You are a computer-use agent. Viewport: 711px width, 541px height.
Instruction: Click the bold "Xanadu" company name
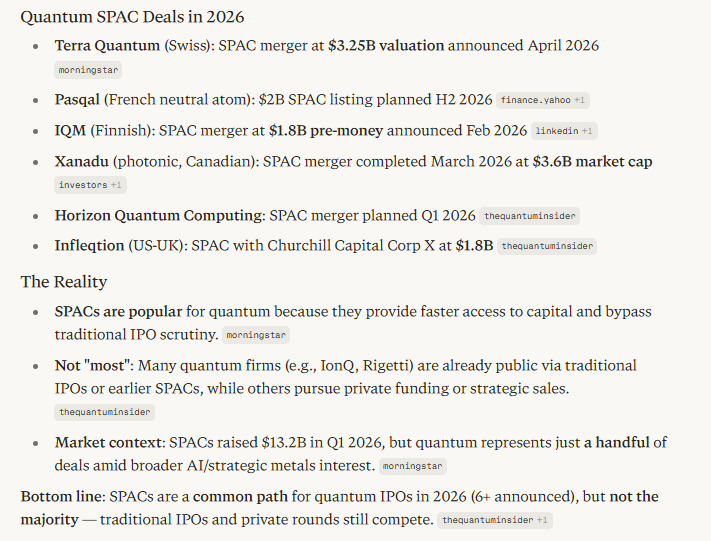tap(82, 161)
